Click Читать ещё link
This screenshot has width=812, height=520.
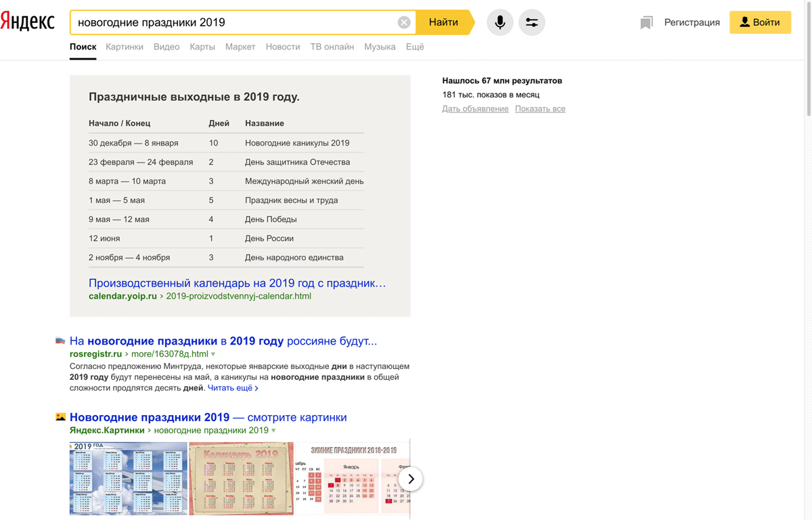233,388
